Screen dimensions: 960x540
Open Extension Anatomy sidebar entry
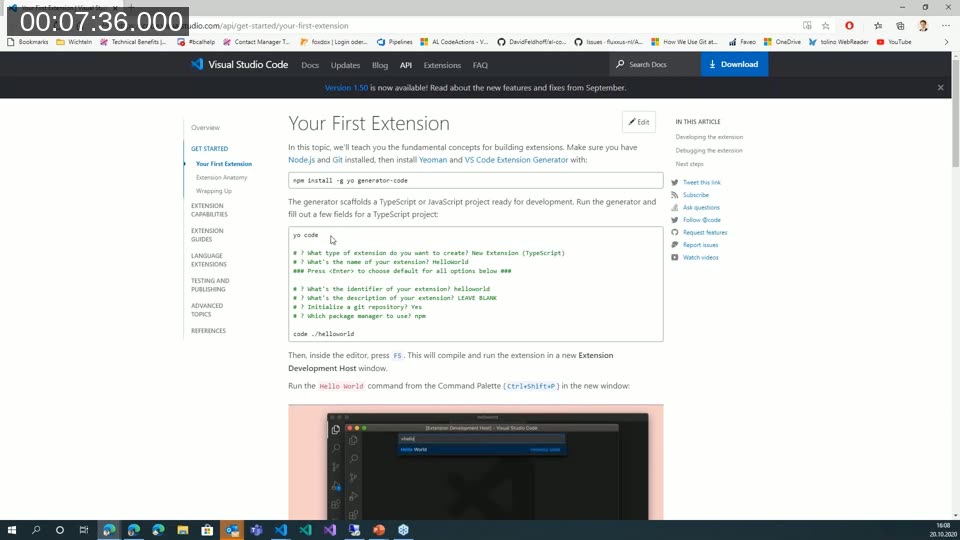222,178
